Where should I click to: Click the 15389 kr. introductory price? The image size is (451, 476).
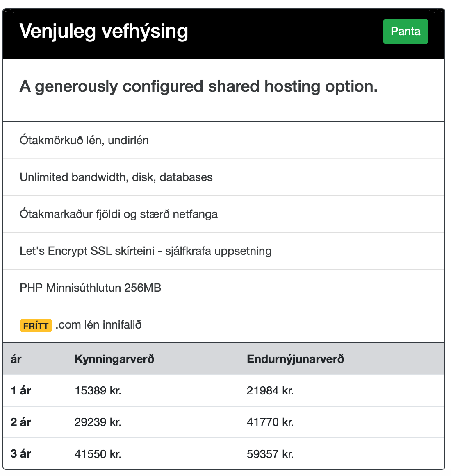point(98,391)
